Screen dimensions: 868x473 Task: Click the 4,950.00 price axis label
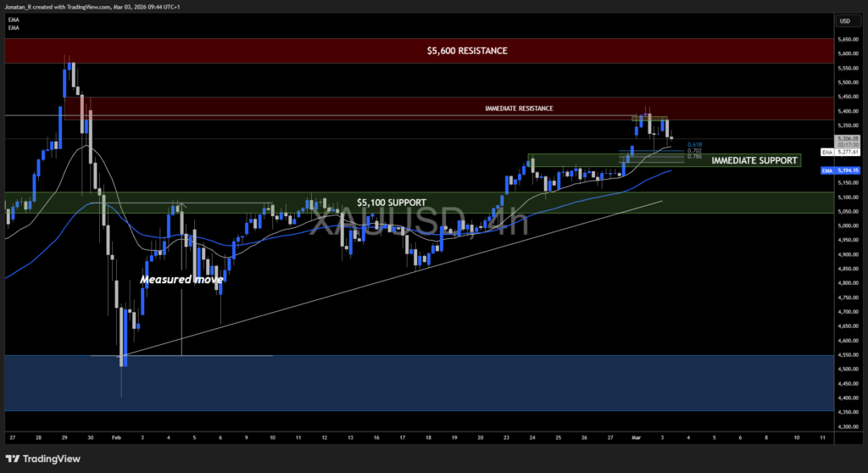pos(848,241)
